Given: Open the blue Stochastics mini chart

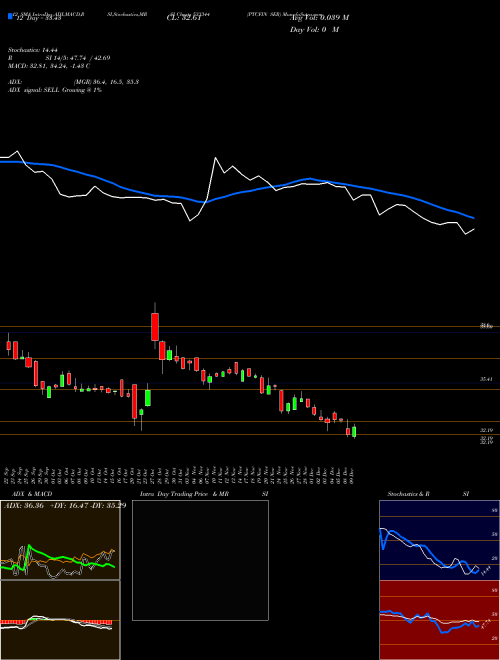Looking at the screenshot, I should [x=439, y=540].
